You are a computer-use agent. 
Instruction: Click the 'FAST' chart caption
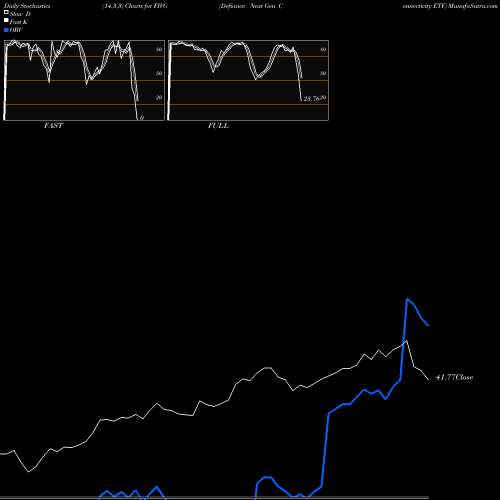coord(53,126)
